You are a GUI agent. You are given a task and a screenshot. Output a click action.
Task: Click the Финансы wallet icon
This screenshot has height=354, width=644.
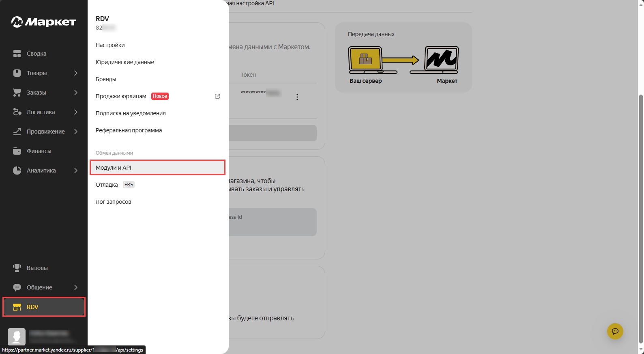pyautogui.click(x=17, y=151)
